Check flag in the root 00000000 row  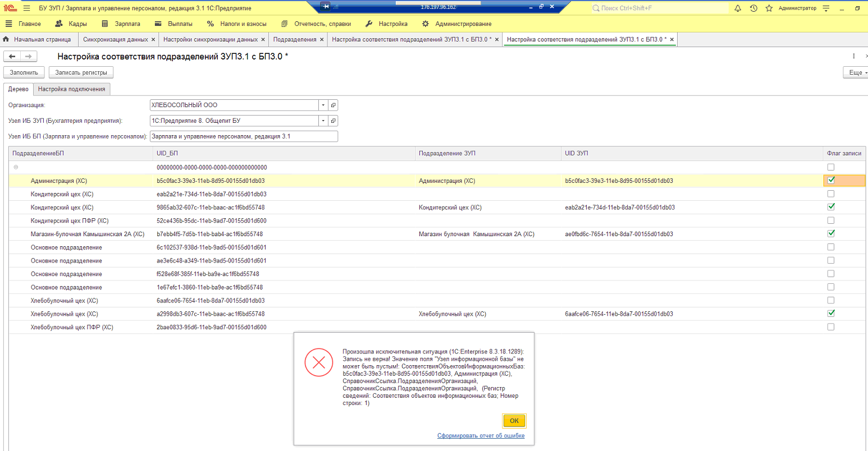tap(831, 167)
